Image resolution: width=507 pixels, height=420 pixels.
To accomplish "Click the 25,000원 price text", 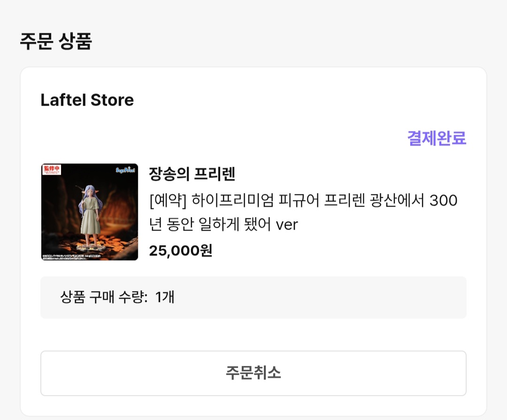I will pos(180,250).
